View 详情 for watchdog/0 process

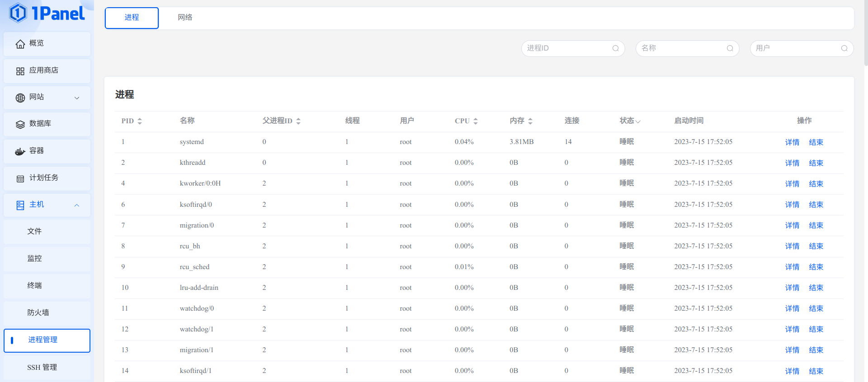point(792,308)
